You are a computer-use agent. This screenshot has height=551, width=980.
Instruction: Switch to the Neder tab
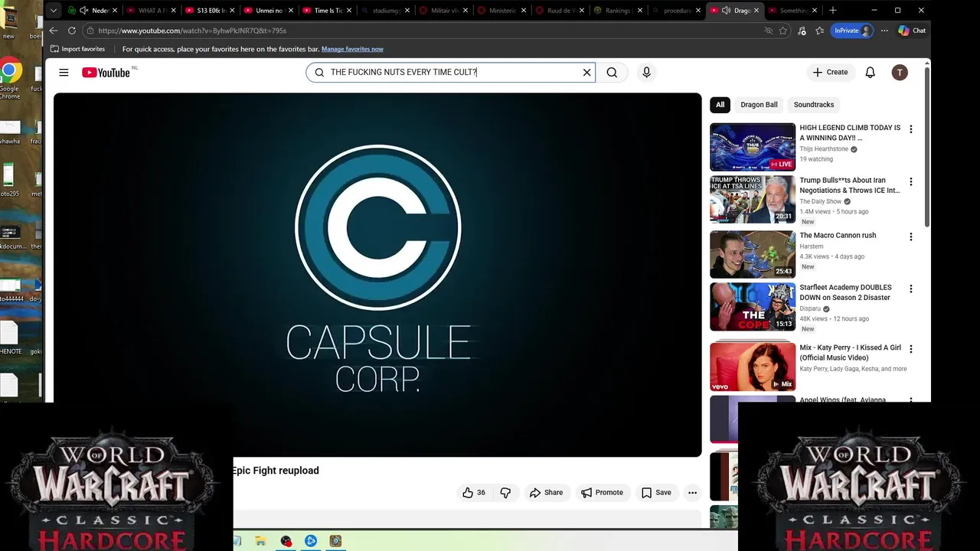click(x=93, y=10)
